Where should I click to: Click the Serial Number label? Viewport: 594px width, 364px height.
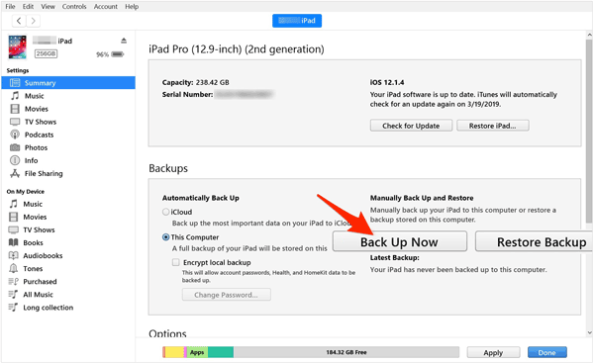187,95
